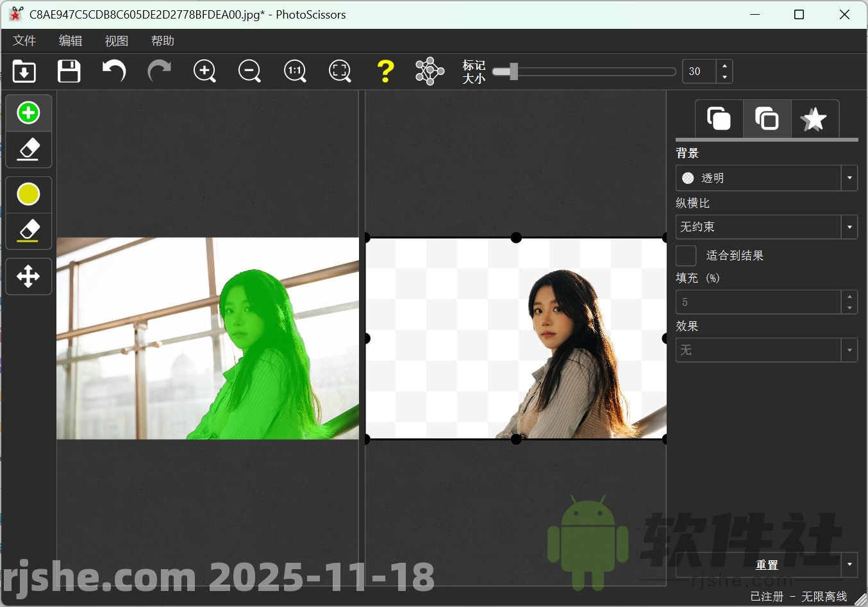Screen dimensions: 868x607
Task: Open the 纵横比 无约束 dropdown
Action: [x=850, y=227]
